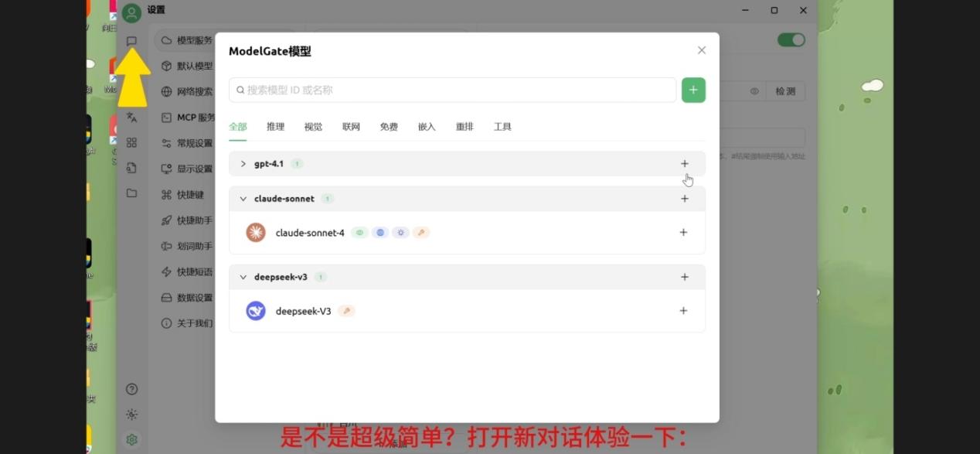Screen dimensions: 980x454
Task: Click the reasoning tag on claude-sonnet-4
Action: (x=400, y=232)
